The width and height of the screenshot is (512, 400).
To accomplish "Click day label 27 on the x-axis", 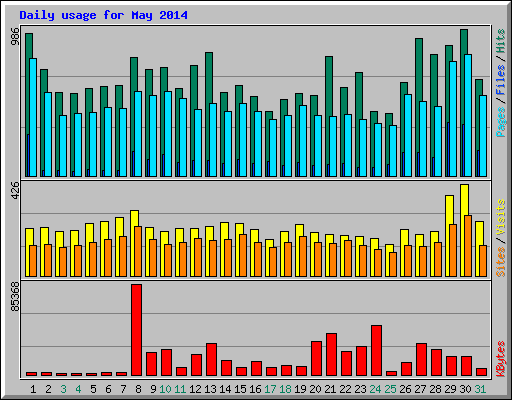I will point(420,389).
